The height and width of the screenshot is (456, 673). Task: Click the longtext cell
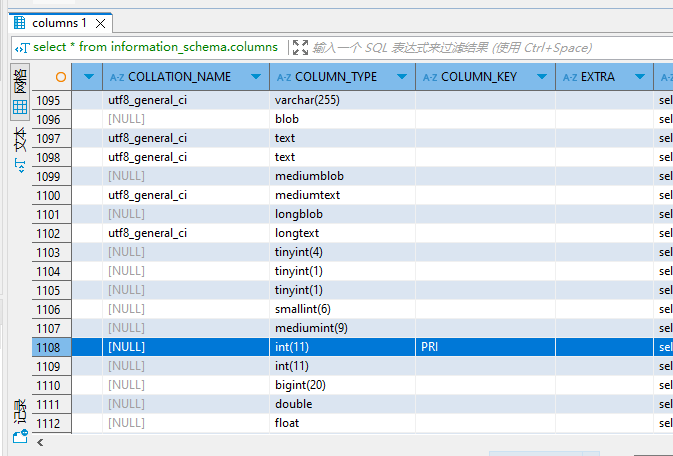pyautogui.click(x=343, y=233)
